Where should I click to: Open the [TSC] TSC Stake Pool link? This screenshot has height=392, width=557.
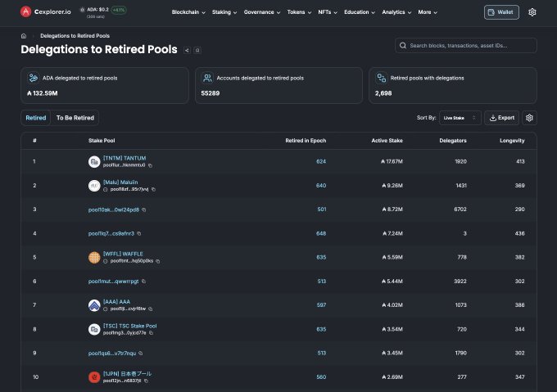[130, 326]
